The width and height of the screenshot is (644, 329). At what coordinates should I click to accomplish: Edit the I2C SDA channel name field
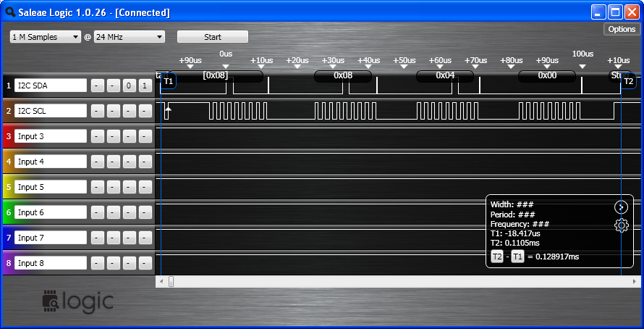[x=51, y=86]
